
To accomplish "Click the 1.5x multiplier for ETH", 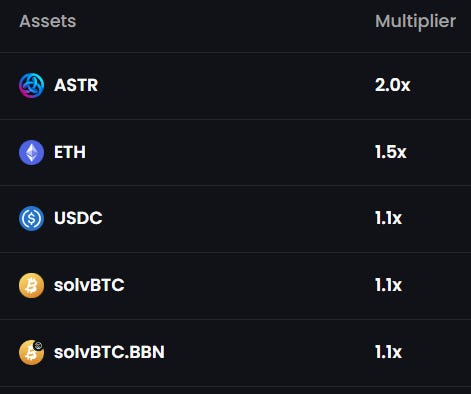I will click(391, 152).
